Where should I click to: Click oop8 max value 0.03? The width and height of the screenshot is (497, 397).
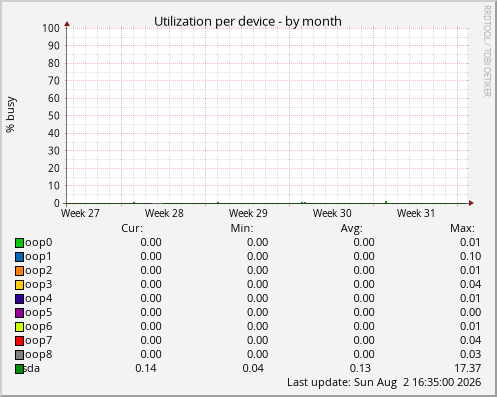470,354
